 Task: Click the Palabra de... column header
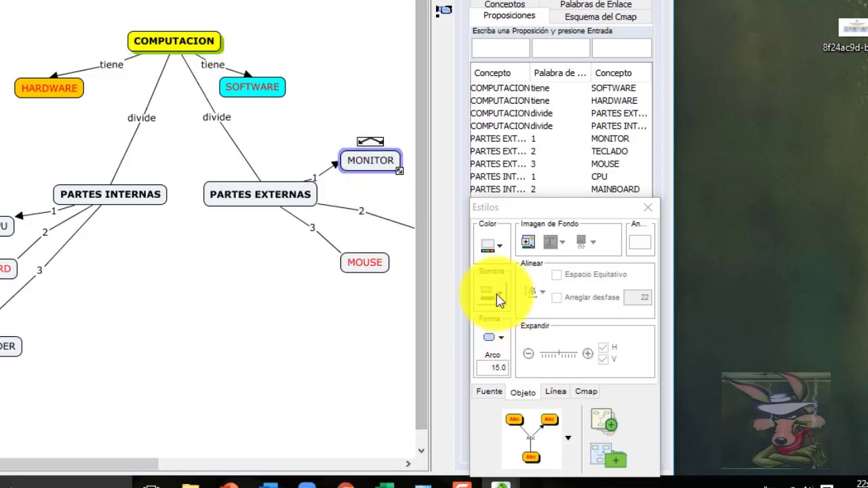(x=560, y=73)
